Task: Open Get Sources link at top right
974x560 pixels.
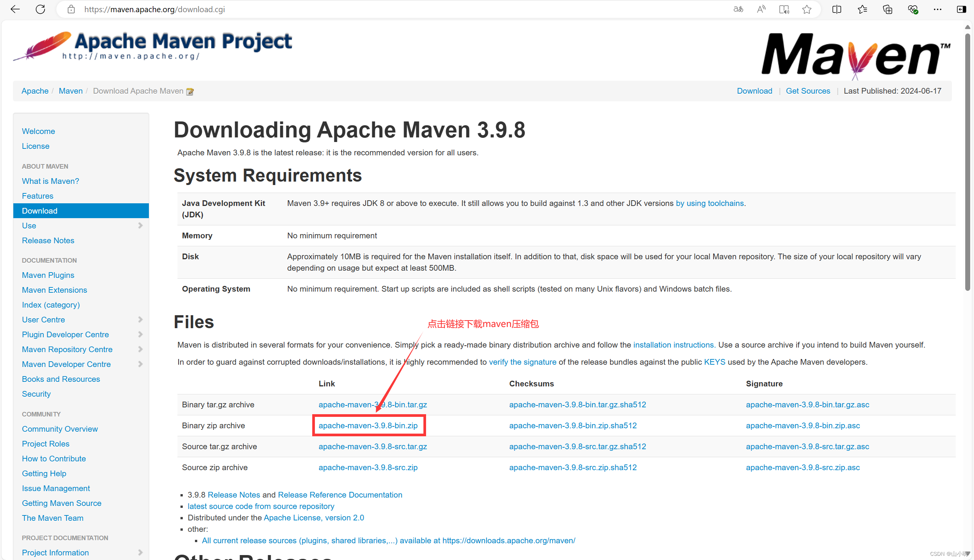Action: (808, 91)
